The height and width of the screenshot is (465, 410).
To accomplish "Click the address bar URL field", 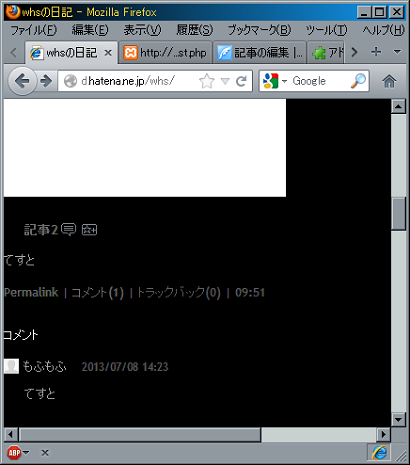I will point(138,81).
